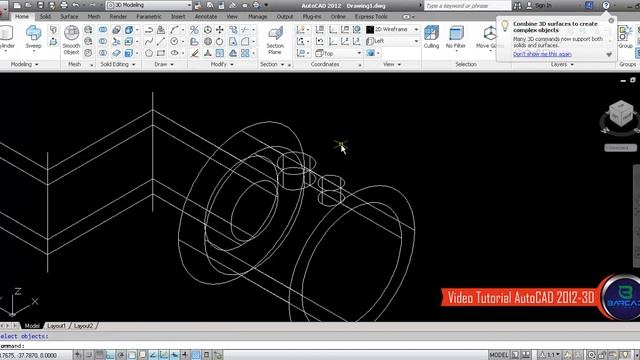Click the 3D Rotate gizmo tool
This screenshot has width=640, height=360.
pos(207,41)
